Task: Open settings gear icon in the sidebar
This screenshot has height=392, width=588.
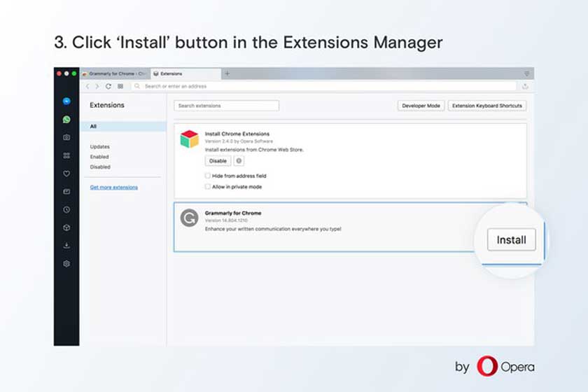Action: pos(66,264)
